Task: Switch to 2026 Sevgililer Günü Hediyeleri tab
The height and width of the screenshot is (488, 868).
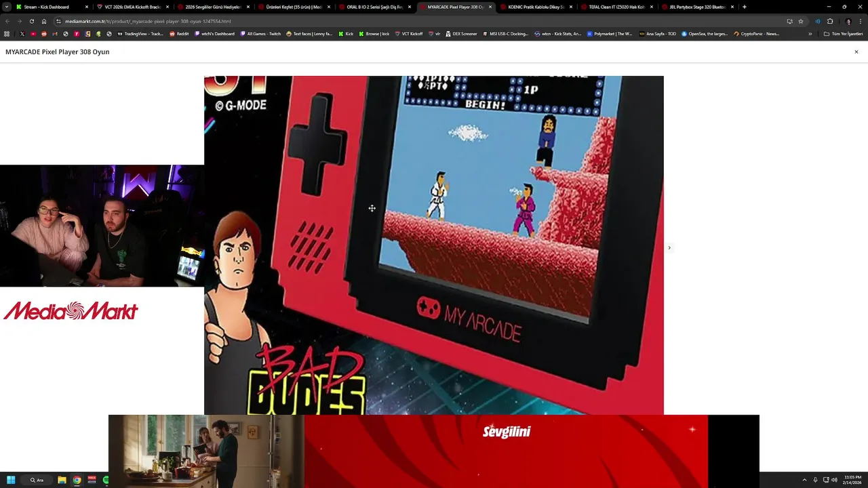Action: click(212, 7)
